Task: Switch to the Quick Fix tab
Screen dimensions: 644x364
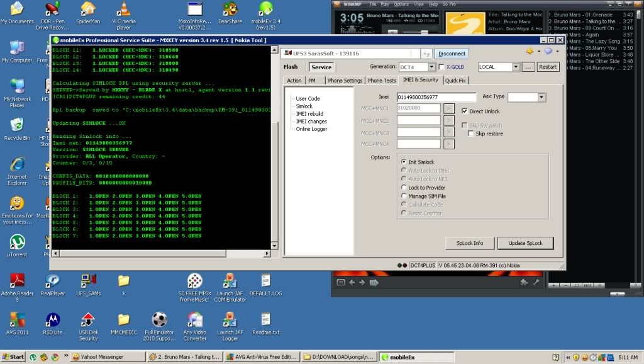Action: pos(455,81)
